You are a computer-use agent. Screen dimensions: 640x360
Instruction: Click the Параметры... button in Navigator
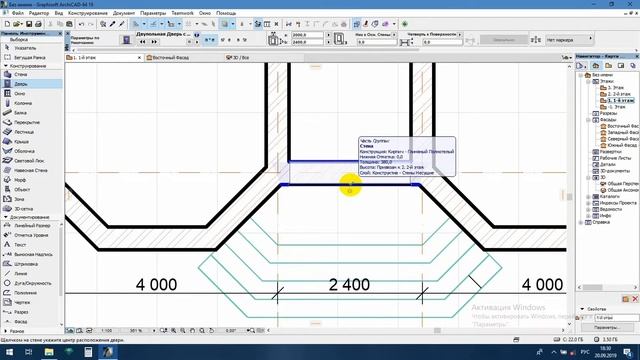pyautogui.click(x=607, y=327)
